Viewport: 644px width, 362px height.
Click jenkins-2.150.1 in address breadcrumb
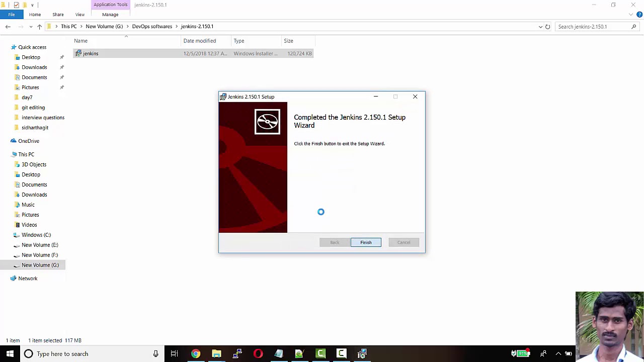click(197, 26)
